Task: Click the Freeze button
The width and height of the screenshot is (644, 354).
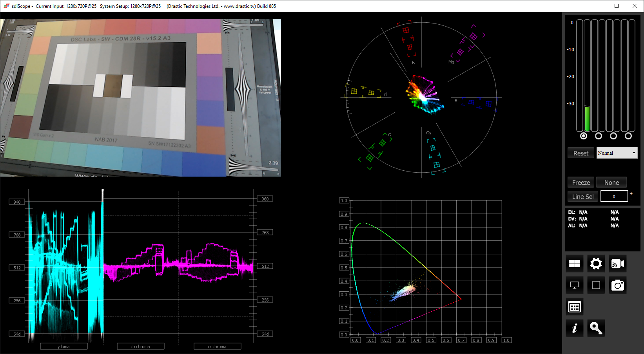Action: coord(581,182)
